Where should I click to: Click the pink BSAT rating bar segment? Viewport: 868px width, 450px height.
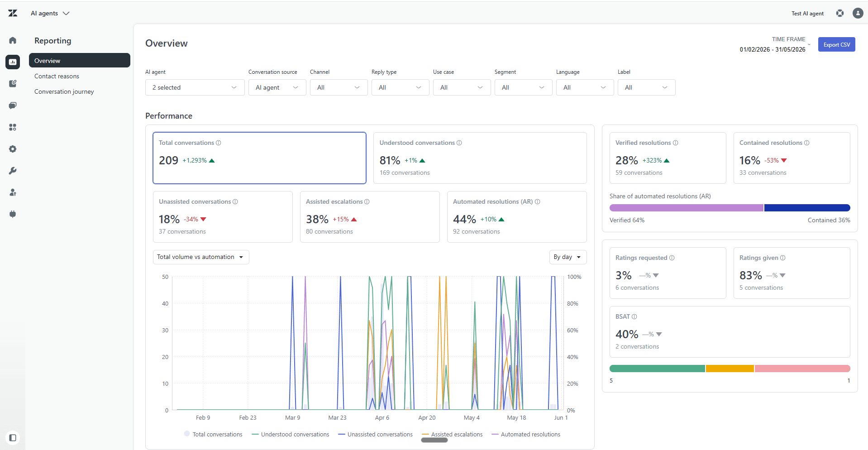(802, 369)
